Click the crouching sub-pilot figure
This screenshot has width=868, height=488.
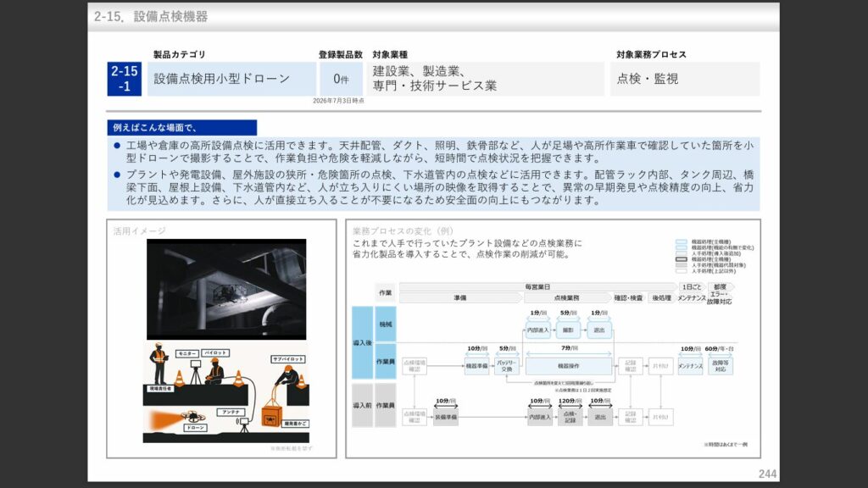(x=287, y=375)
